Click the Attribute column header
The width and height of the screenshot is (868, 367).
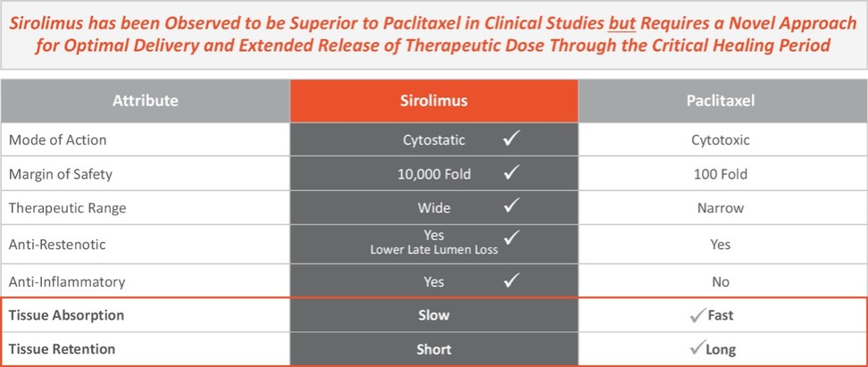pyautogui.click(x=145, y=101)
